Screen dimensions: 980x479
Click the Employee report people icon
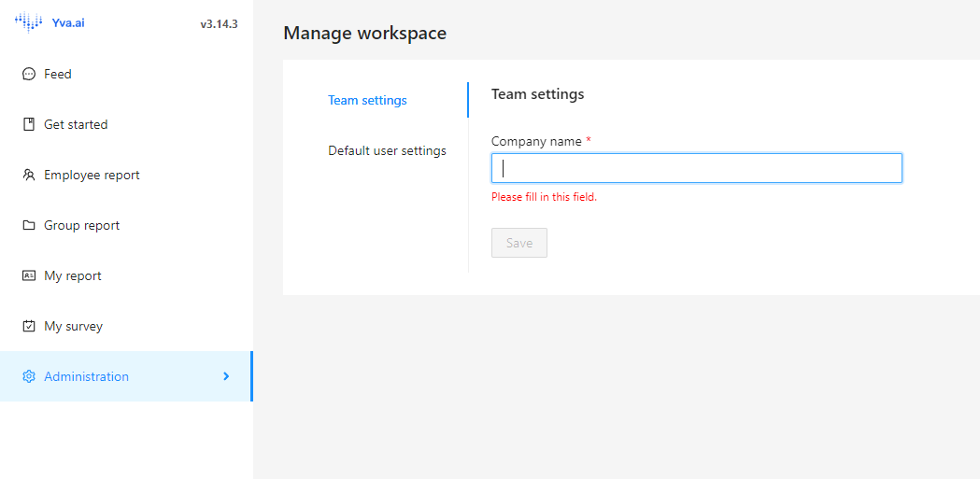[x=29, y=175]
